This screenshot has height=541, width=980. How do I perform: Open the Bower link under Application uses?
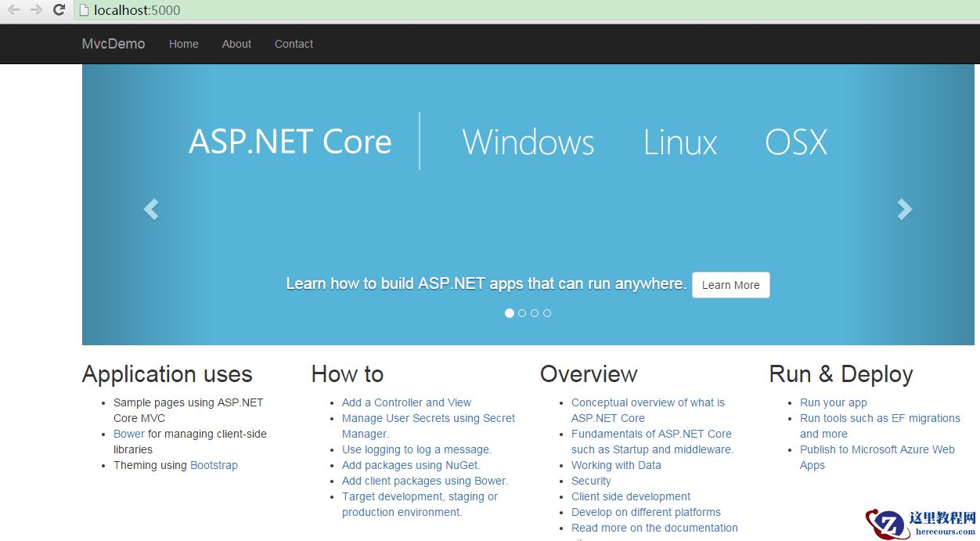point(129,434)
